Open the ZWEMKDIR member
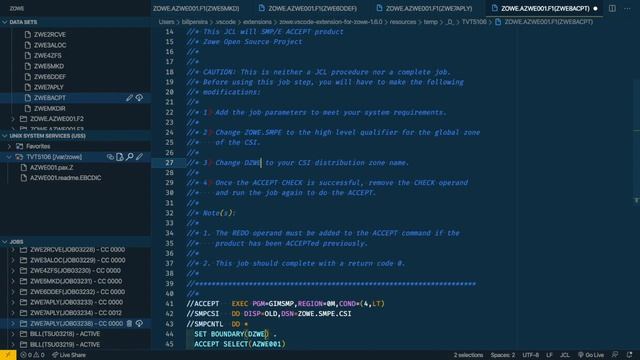The image size is (640, 360). point(49,109)
